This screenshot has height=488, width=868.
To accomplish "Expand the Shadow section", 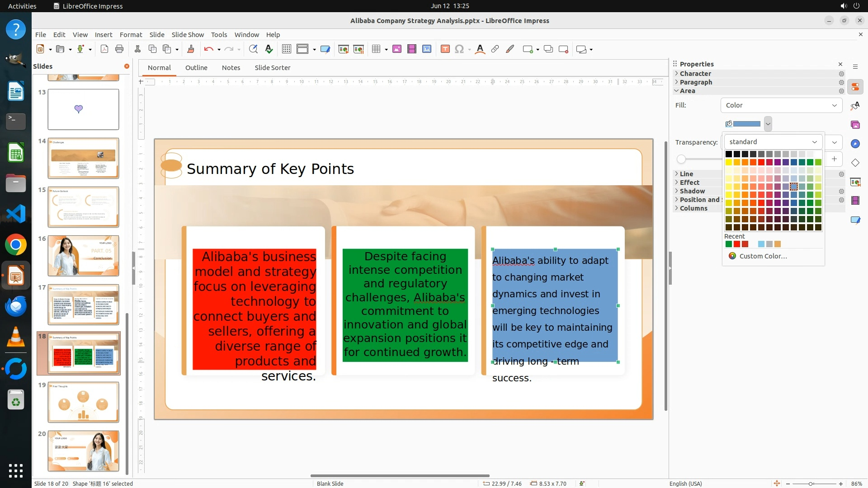I will (x=692, y=191).
